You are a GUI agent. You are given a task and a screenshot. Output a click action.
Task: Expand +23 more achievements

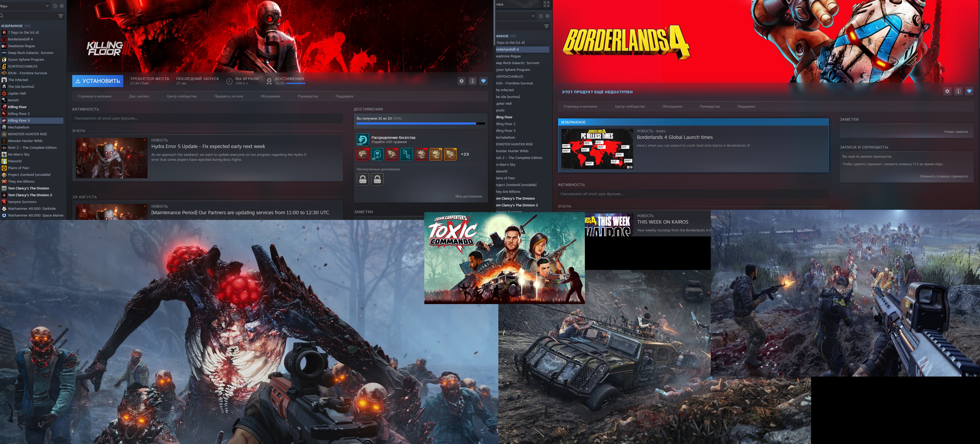(x=464, y=155)
